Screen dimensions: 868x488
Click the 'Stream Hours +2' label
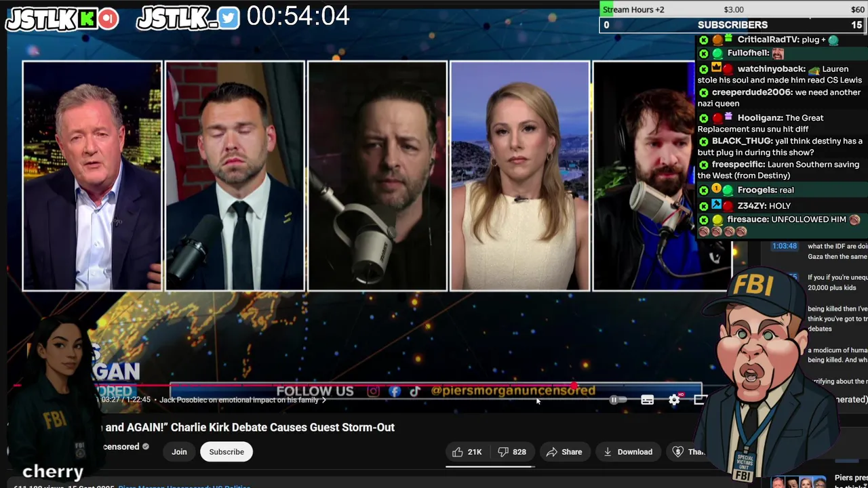pos(633,9)
